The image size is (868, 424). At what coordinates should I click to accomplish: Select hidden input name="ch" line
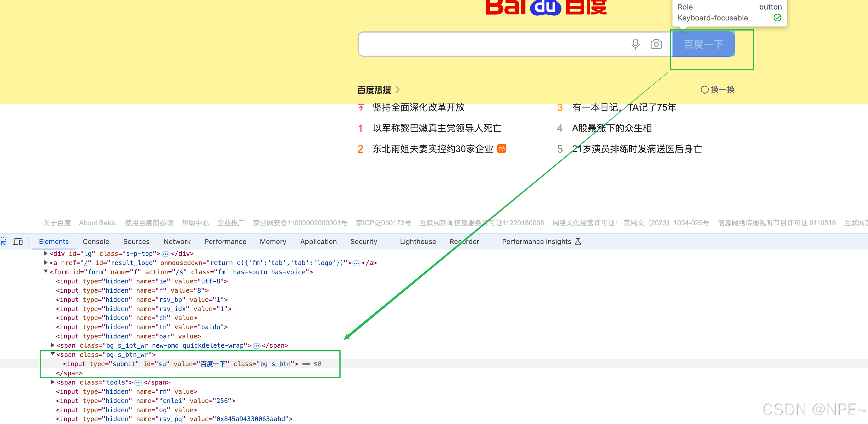tap(126, 318)
